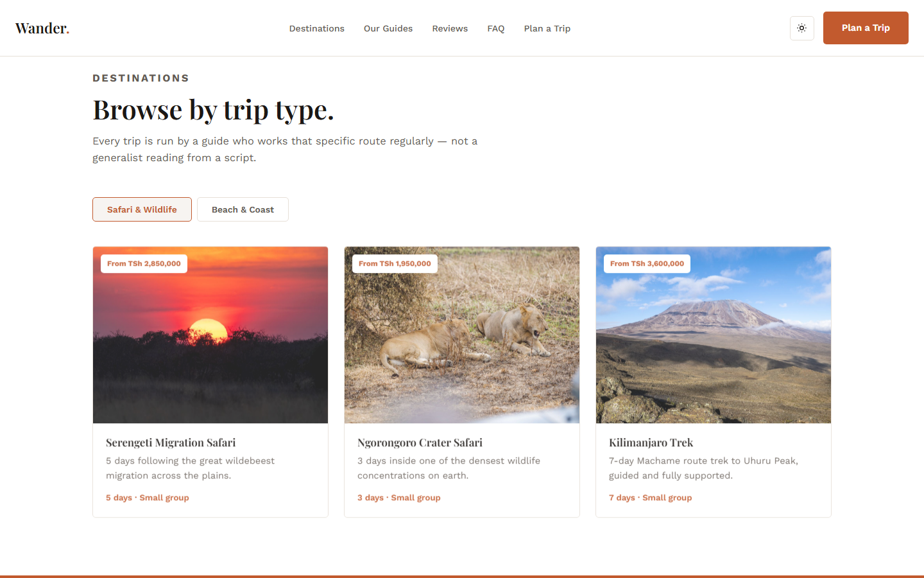Click the From TSh 3,600,000 price badge
Screen dimensions: 924x578
click(x=647, y=263)
